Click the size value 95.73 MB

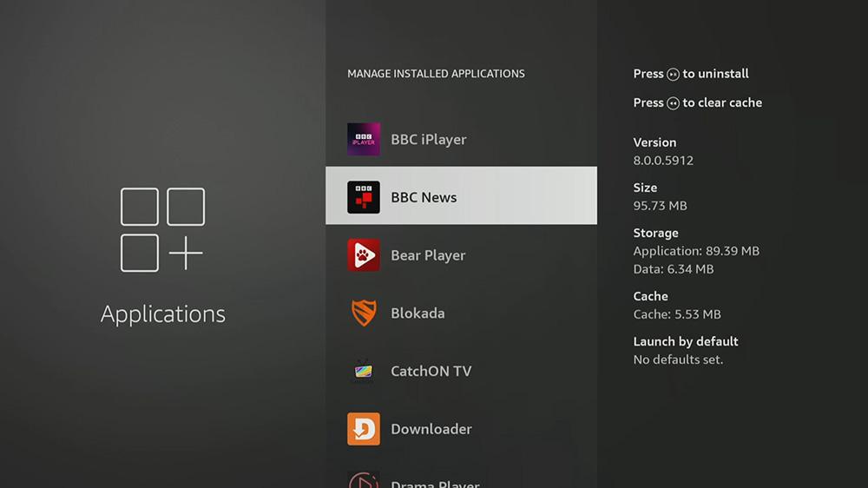pyautogui.click(x=660, y=206)
